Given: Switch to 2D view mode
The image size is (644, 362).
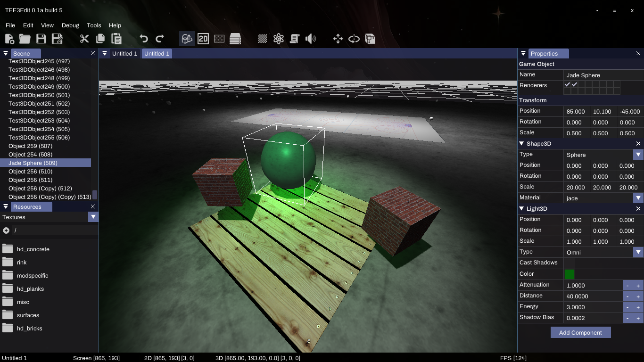Looking at the screenshot, I should (x=203, y=39).
